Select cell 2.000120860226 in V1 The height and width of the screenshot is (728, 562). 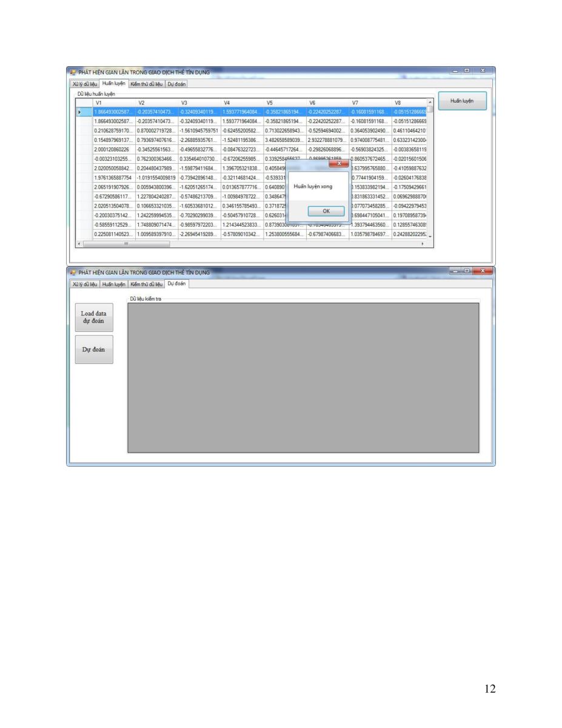[x=113, y=149]
